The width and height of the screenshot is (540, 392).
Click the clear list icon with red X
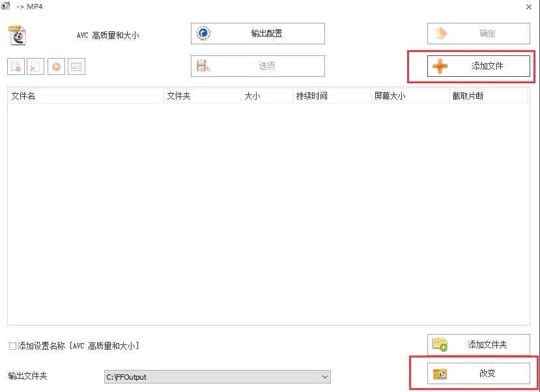[34, 66]
